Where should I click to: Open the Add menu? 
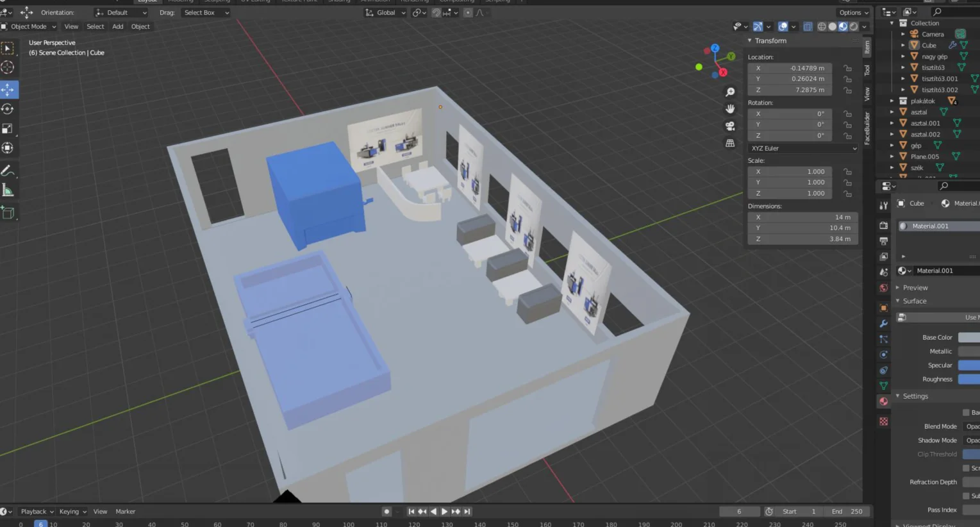coord(118,26)
